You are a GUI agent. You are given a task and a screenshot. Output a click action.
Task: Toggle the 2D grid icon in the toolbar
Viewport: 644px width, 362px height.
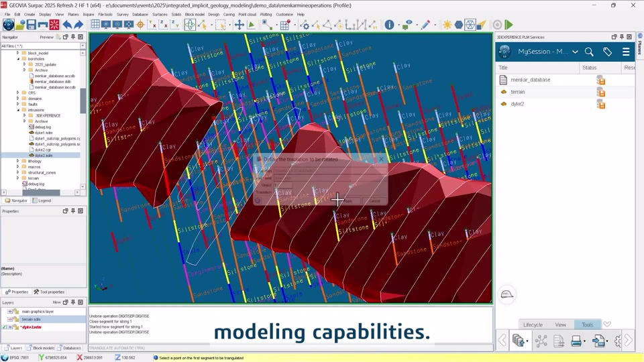[x=95, y=25]
